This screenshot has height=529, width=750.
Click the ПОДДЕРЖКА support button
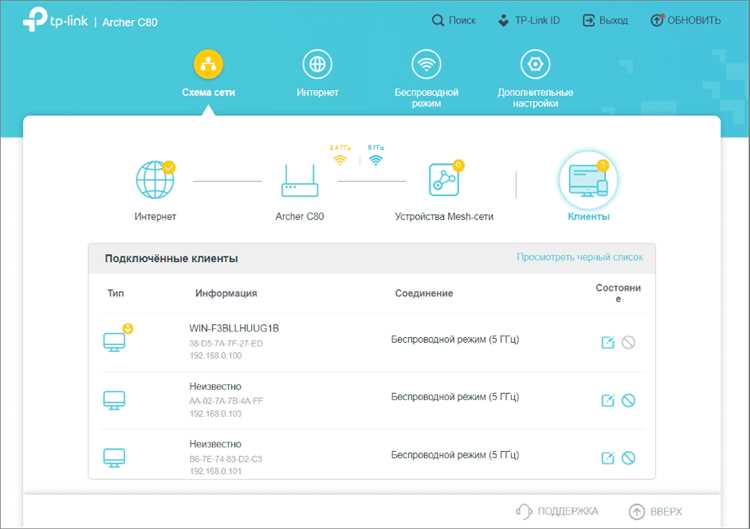(x=557, y=511)
